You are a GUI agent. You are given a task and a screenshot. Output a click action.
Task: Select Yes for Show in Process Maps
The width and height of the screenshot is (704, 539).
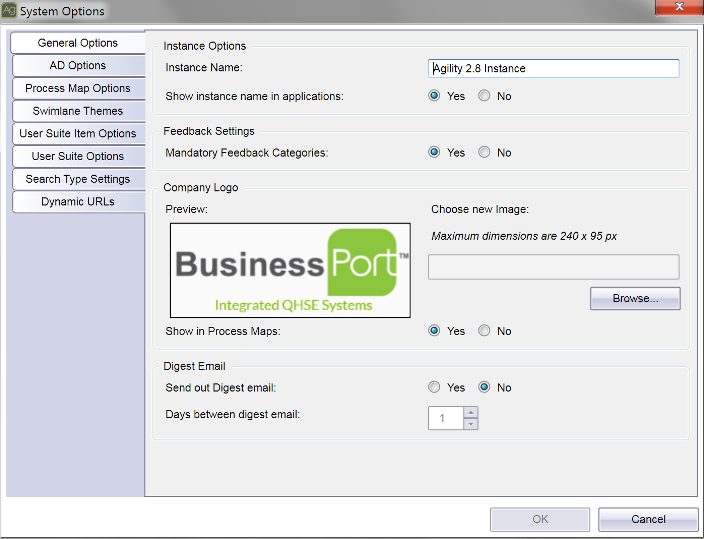click(x=434, y=331)
